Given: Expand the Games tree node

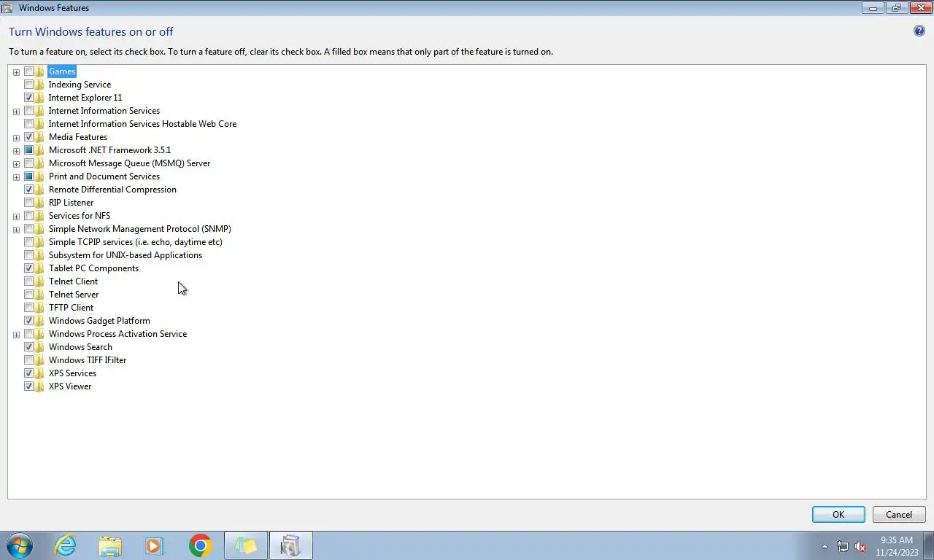Looking at the screenshot, I should coord(16,72).
